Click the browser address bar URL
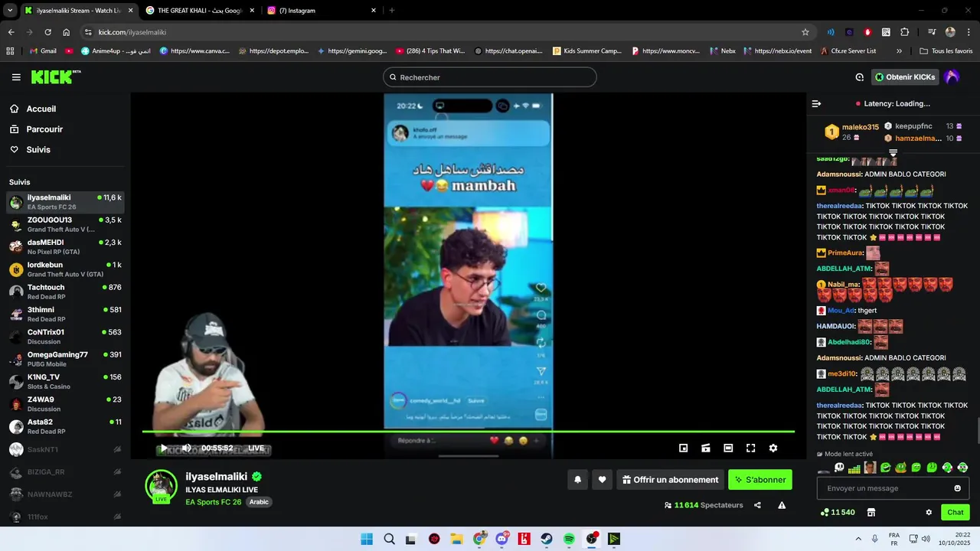 (x=132, y=32)
